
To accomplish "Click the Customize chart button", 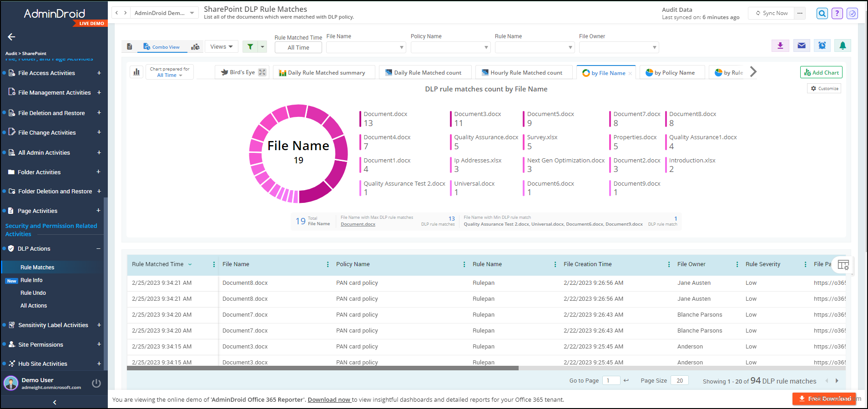I will [x=824, y=89].
